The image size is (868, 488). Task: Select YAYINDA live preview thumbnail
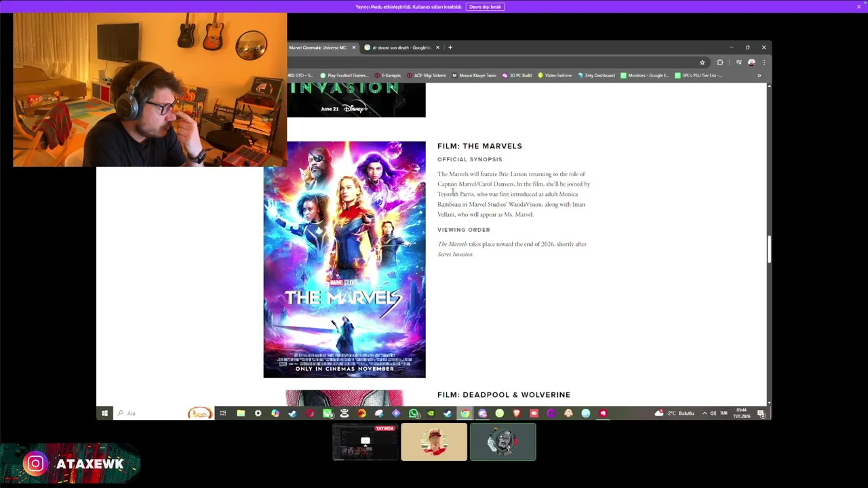pyautogui.click(x=365, y=442)
